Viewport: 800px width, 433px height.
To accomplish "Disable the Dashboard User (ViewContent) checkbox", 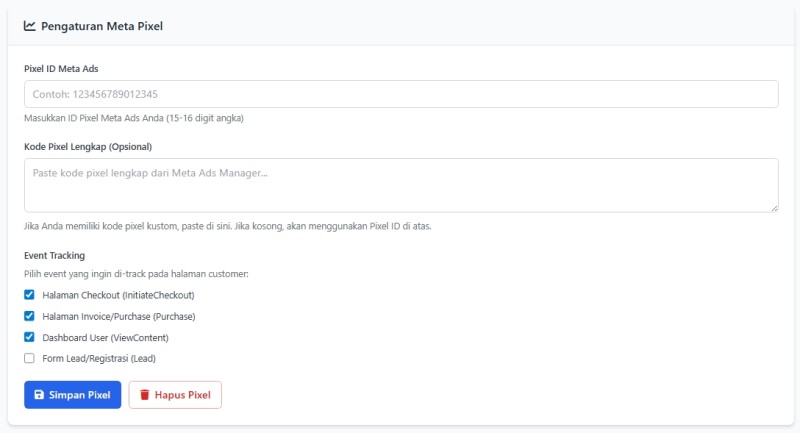I will coord(30,337).
